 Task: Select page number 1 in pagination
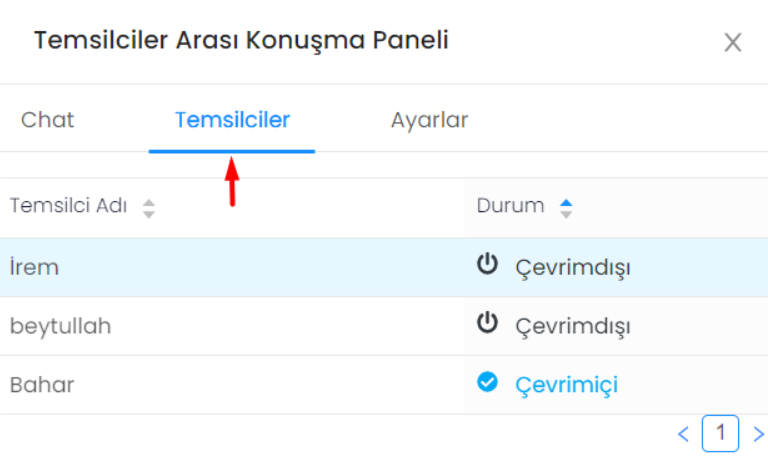click(720, 433)
